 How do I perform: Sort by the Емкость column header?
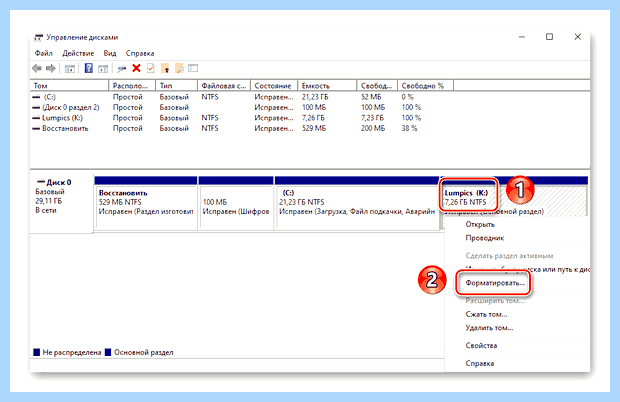pos(327,86)
